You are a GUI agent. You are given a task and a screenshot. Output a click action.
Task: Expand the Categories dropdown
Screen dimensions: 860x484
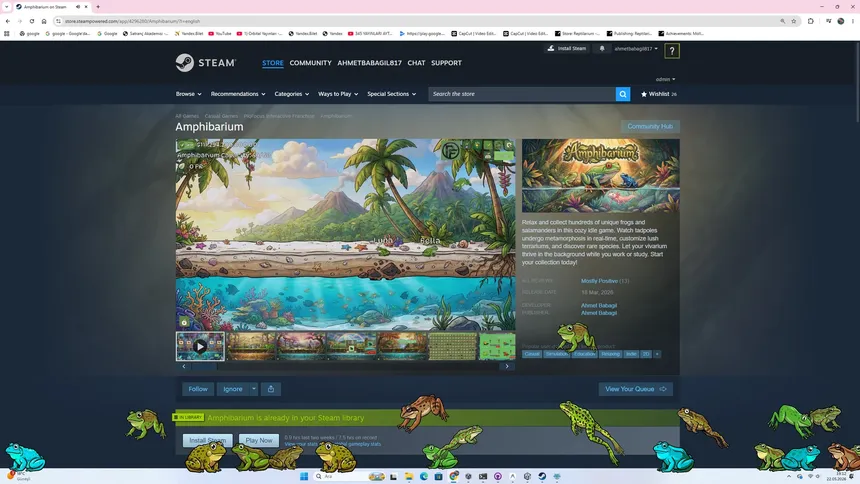coord(292,94)
